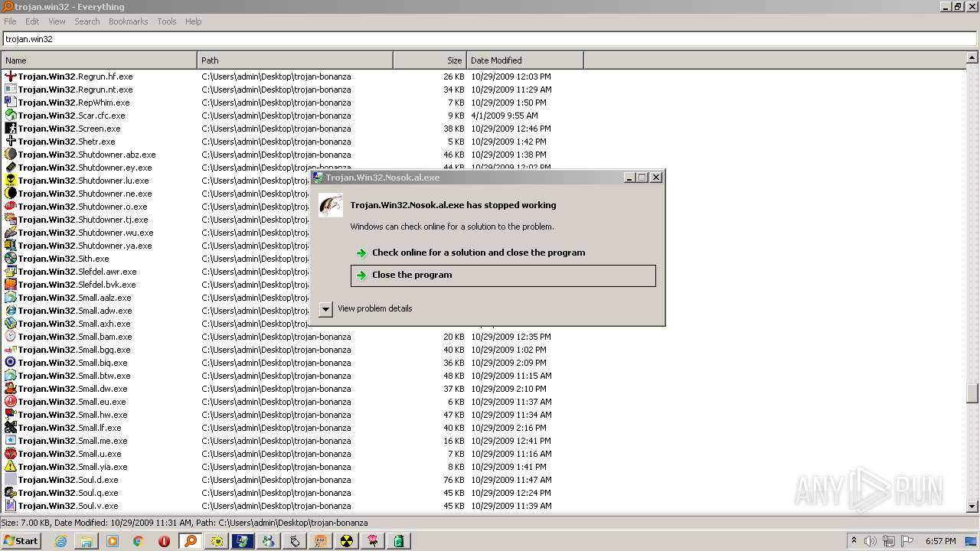Click the Trojan.Win32.Small.adw.exe file icon
This screenshot has height=551, width=980.
pyautogui.click(x=11, y=311)
